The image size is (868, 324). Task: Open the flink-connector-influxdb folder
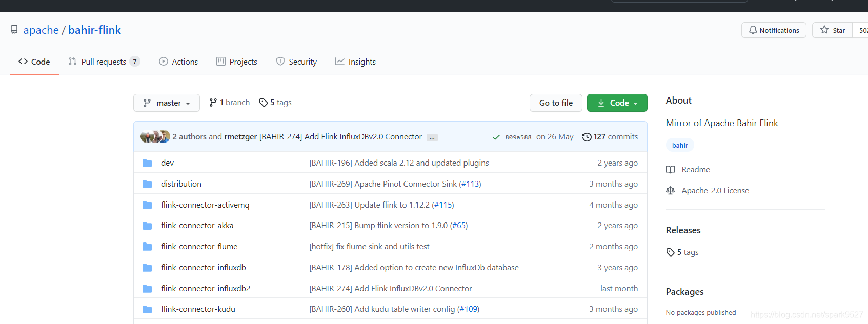[204, 268]
